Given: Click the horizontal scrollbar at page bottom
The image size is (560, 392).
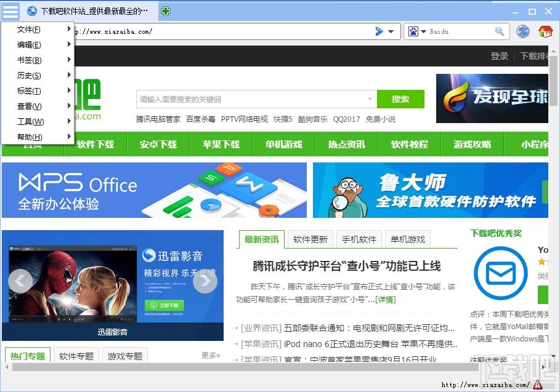Looking at the screenshot, I should (x=245, y=367).
